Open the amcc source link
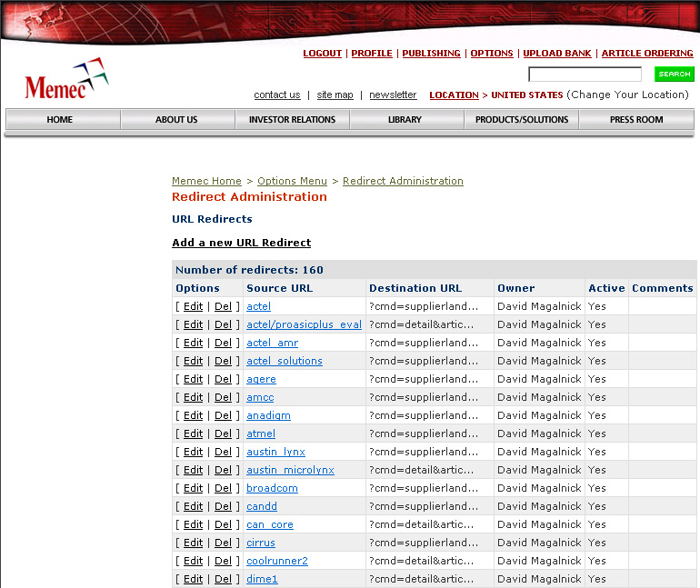Viewport: 700px width, 588px height. pyautogui.click(x=260, y=397)
